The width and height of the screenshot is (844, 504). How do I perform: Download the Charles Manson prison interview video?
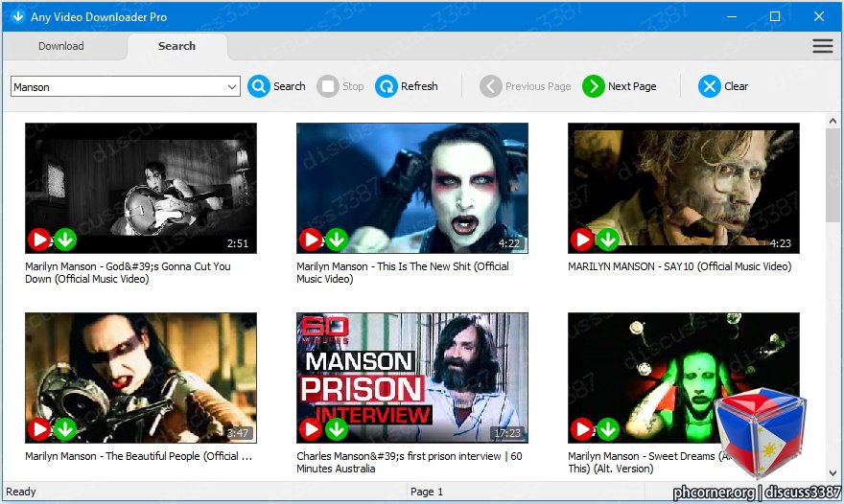[x=337, y=429]
